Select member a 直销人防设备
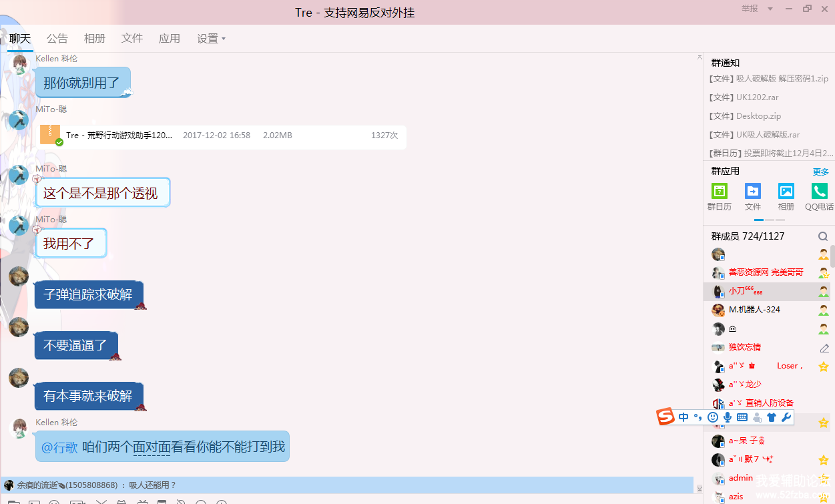 pyautogui.click(x=767, y=404)
